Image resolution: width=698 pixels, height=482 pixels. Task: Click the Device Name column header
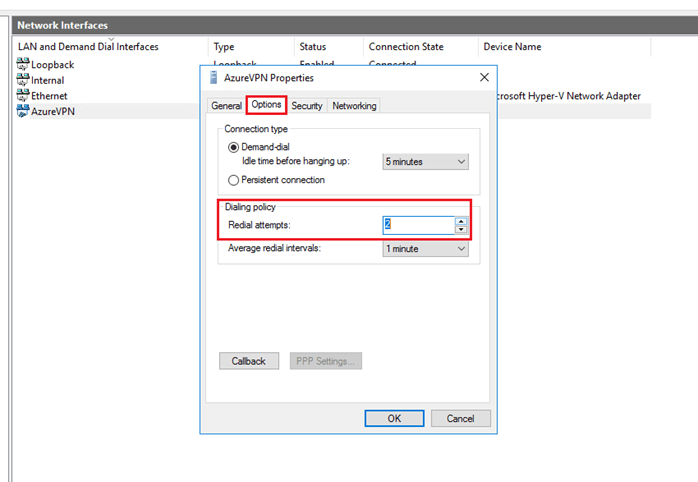click(512, 47)
